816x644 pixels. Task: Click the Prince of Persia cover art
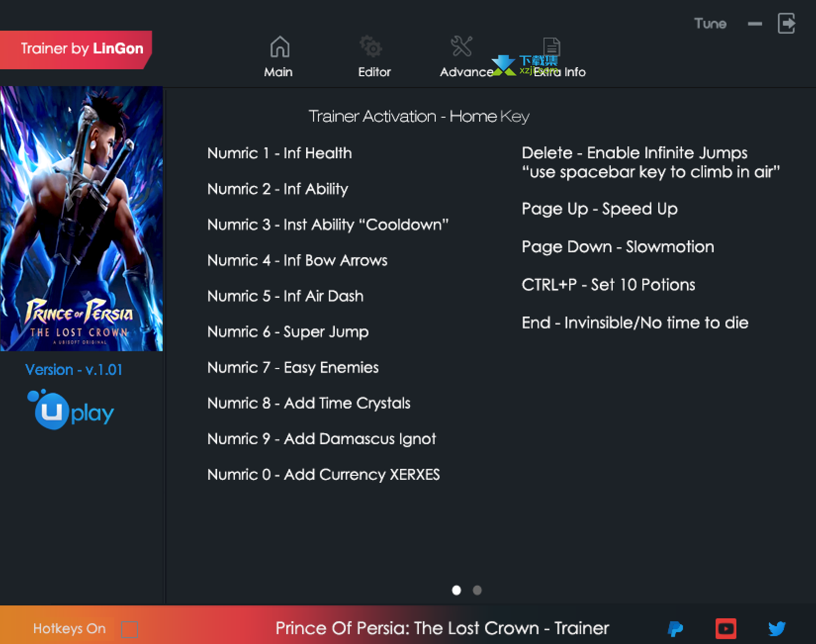[82, 219]
